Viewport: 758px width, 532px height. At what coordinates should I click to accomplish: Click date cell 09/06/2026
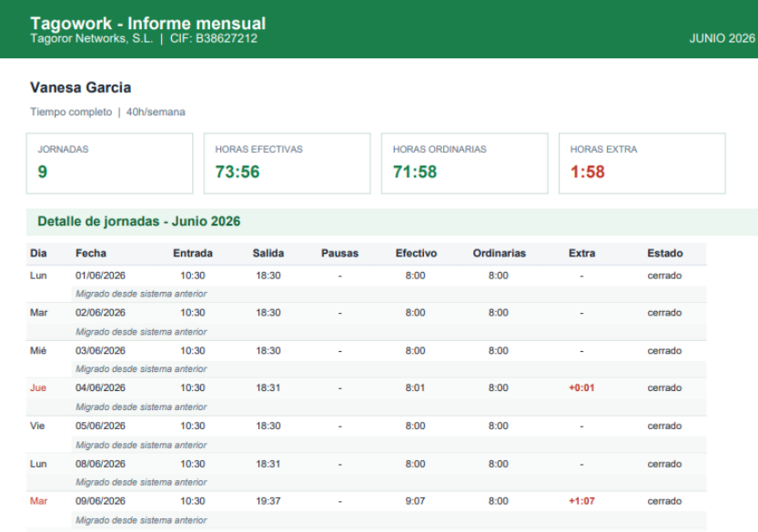pos(100,501)
